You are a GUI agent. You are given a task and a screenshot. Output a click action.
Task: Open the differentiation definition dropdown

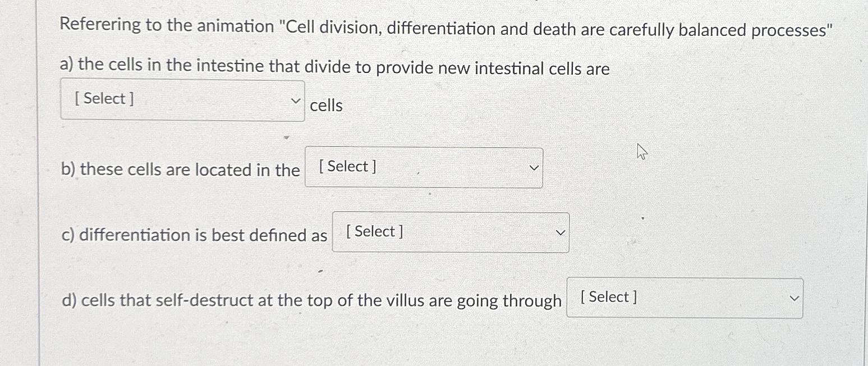pyautogui.click(x=449, y=232)
